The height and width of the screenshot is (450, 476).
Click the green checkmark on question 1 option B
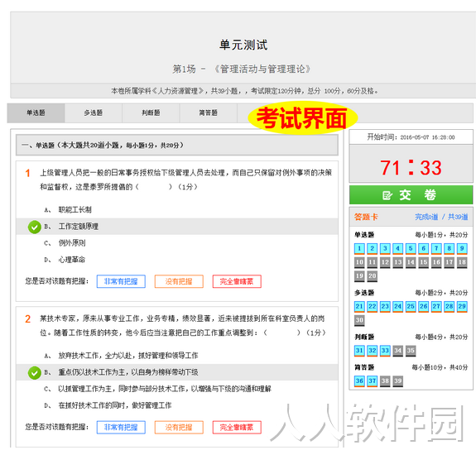point(34,227)
